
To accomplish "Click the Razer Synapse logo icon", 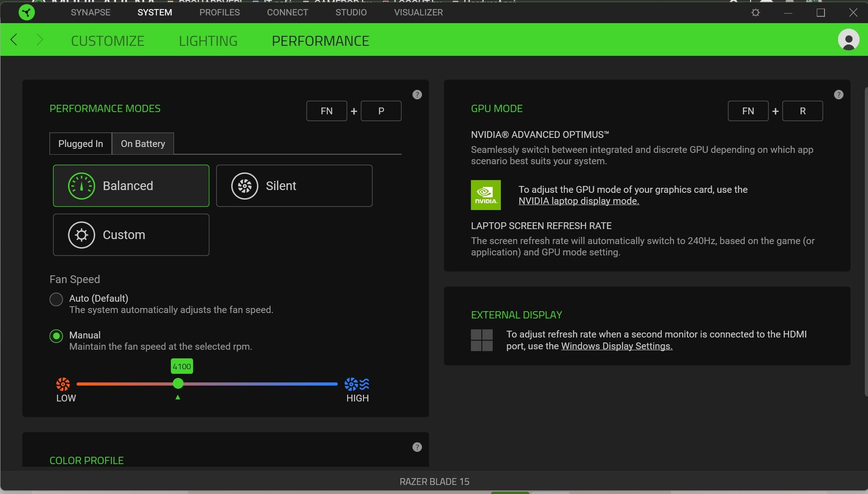I will pos(27,12).
